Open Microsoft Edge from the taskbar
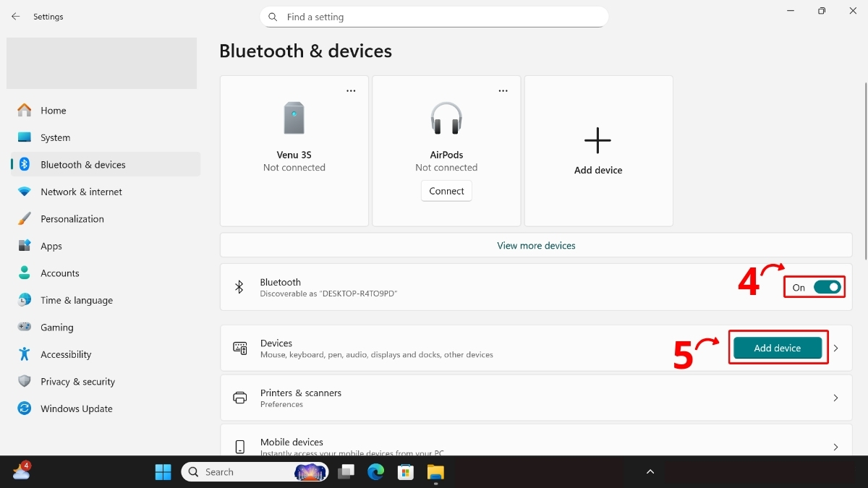Image resolution: width=868 pixels, height=488 pixels. 375,471
